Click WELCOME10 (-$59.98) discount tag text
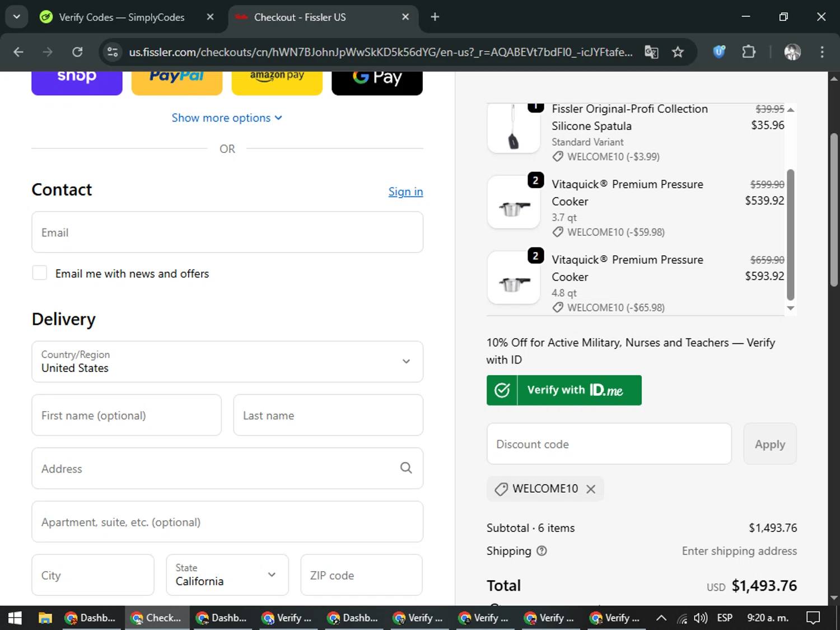The height and width of the screenshot is (630, 840). pos(616,232)
